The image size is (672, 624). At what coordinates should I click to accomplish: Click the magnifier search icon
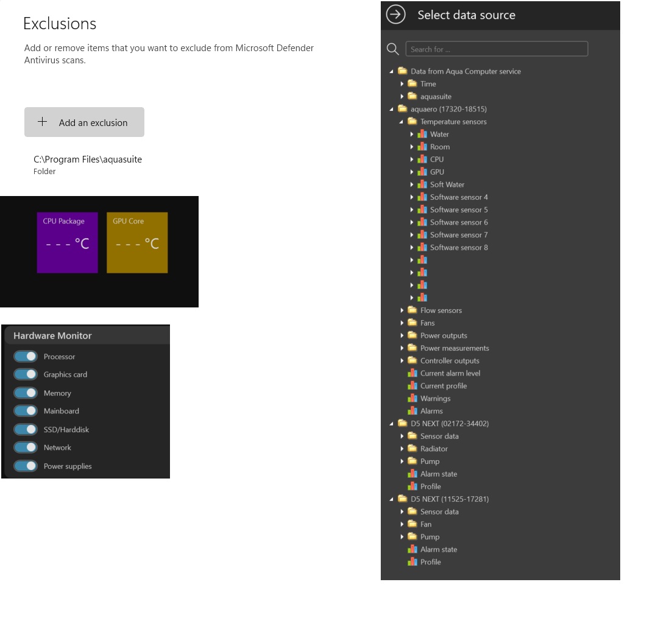(x=392, y=49)
